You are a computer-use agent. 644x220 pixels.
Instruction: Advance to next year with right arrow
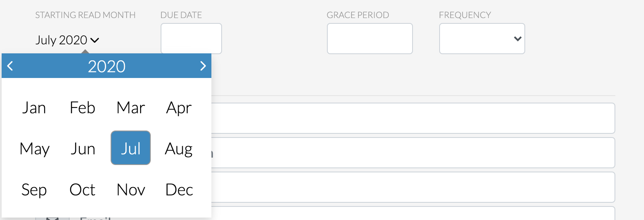click(x=203, y=66)
